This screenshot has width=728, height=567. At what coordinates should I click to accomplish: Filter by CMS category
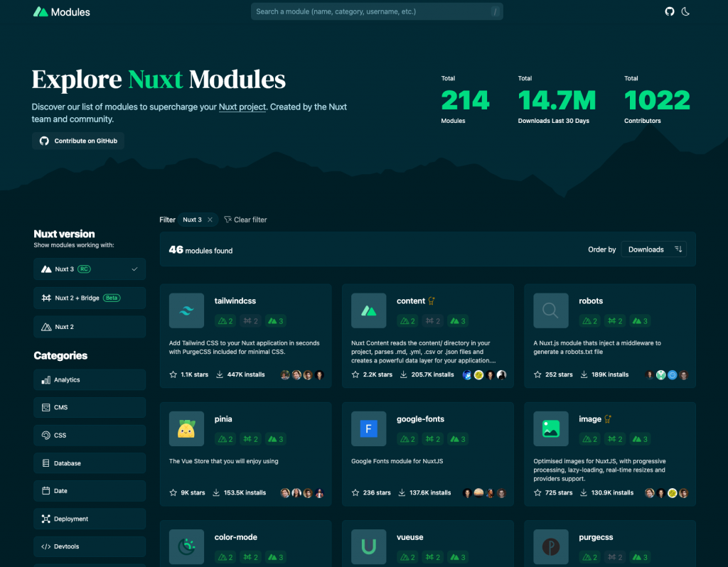(90, 407)
